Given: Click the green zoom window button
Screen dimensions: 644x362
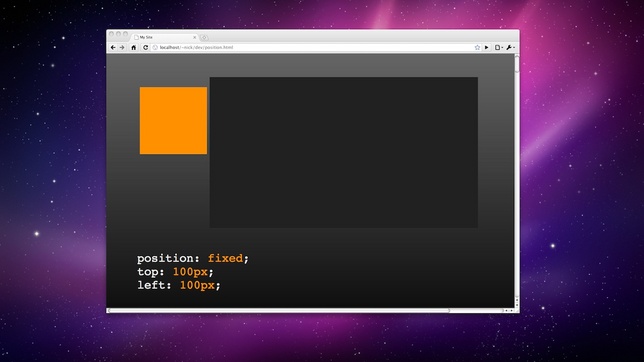Looking at the screenshot, I should tap(125, 34).
